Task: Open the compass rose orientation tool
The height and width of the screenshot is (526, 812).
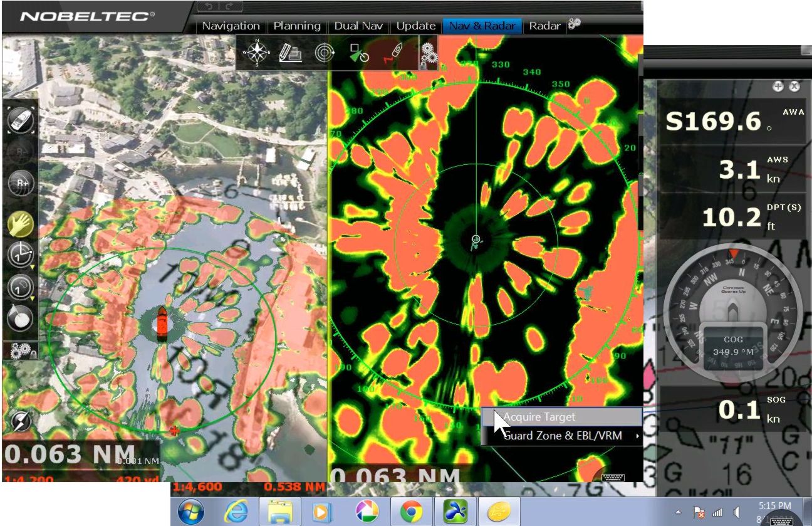Action: (x=258, y=52)
